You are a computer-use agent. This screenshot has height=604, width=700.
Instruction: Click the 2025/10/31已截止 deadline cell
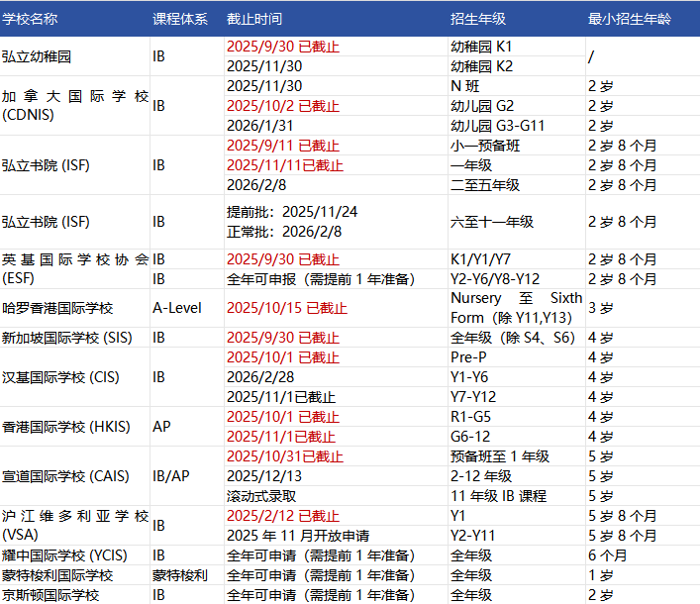coord(337,456)
